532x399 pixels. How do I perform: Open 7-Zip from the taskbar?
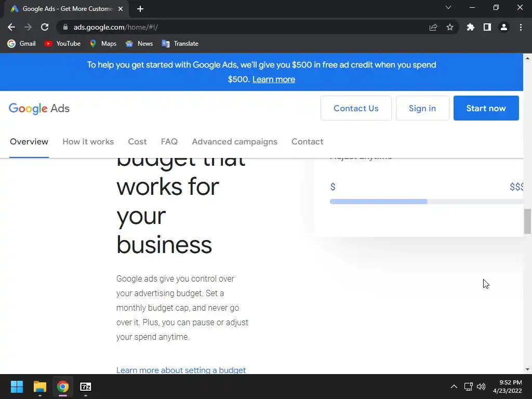pyautogui.click(x=86, y=387)
